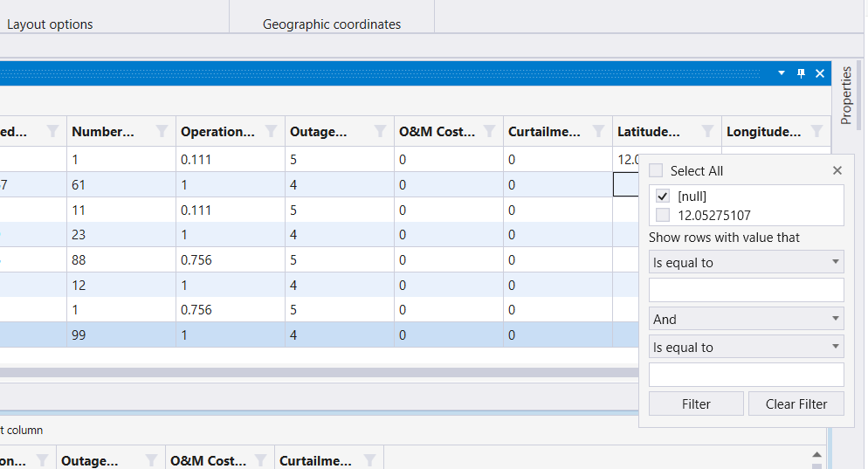Open filter for the Outage column
The image size is (868, 469).
[x=380, y=131]
